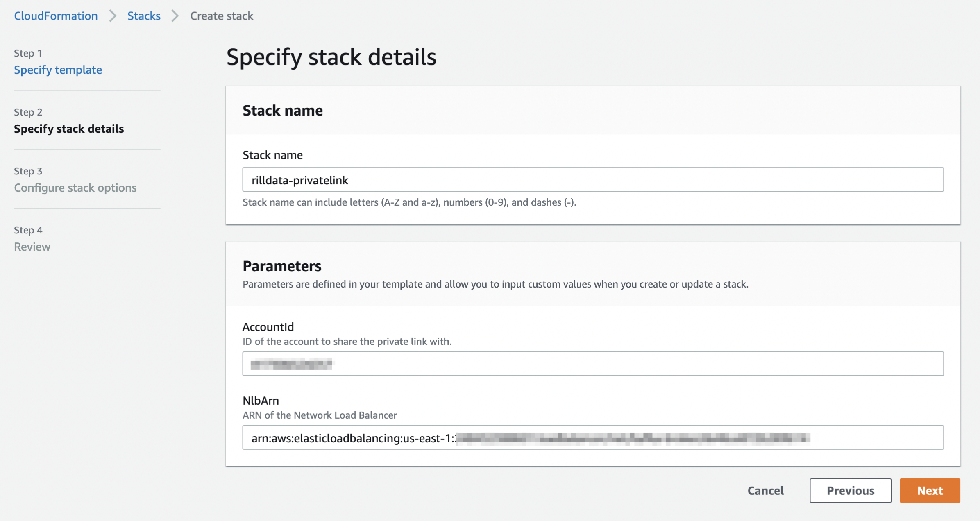Click the Parameters section heading
Viewport: 980px width, 521px height.
(x=282, y=266)
